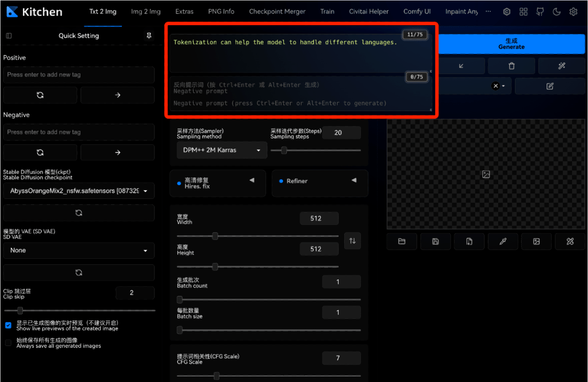Save generated image with the save icon
The image size is (588, 382).
point(436,241)
